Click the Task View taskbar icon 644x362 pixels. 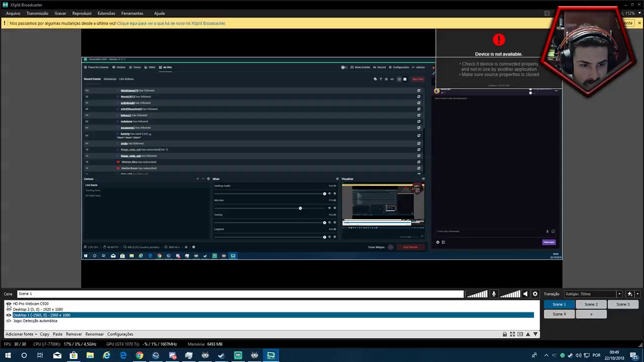click(40, 355)
